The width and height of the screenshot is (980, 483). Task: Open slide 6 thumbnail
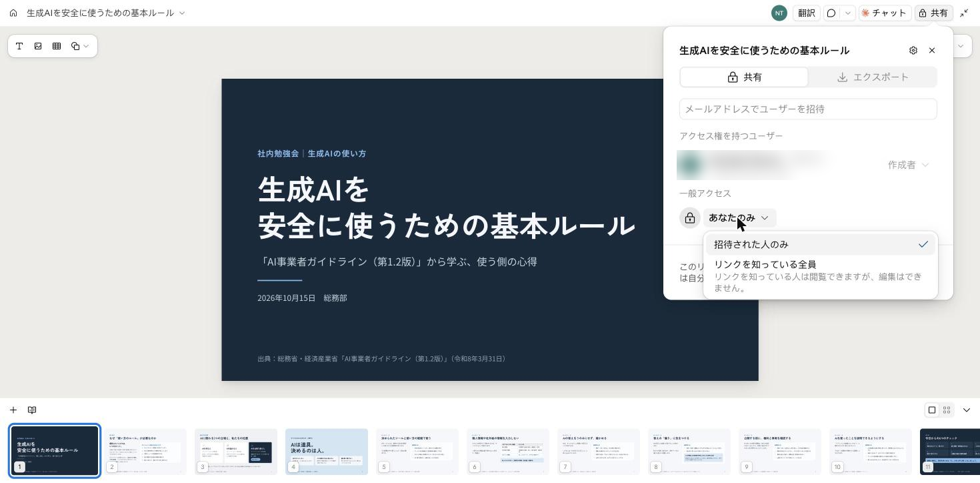click(508, 452)
